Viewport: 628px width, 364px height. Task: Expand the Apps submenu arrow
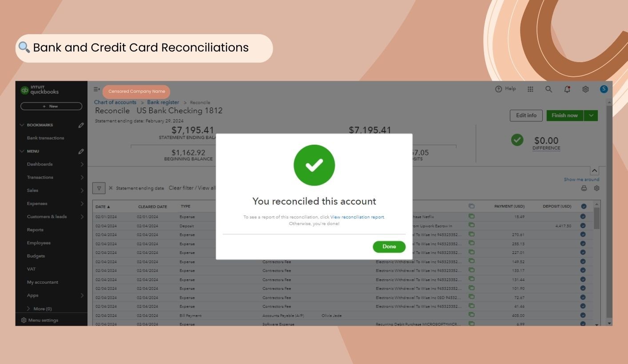[82, 295]
